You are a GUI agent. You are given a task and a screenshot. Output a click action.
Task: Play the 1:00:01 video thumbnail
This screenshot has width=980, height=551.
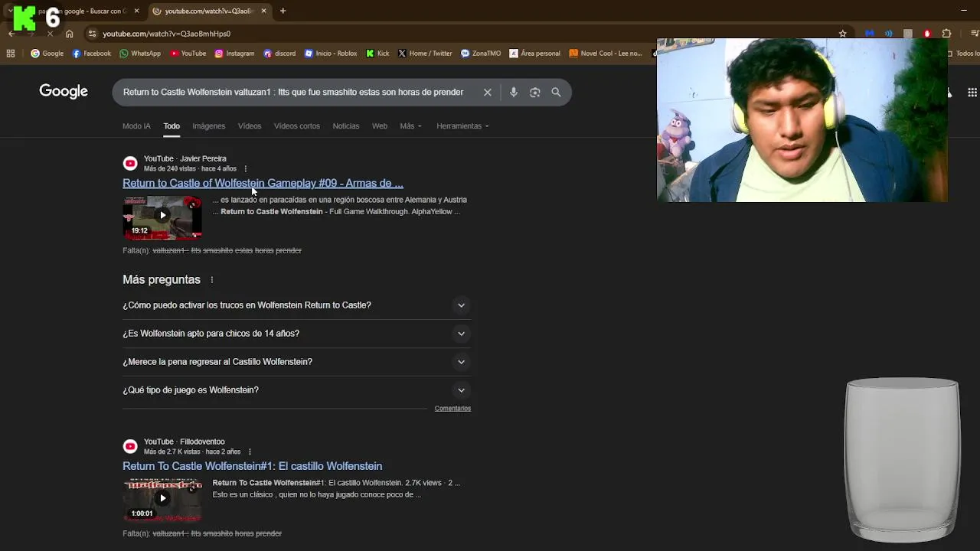coord(162,500)
